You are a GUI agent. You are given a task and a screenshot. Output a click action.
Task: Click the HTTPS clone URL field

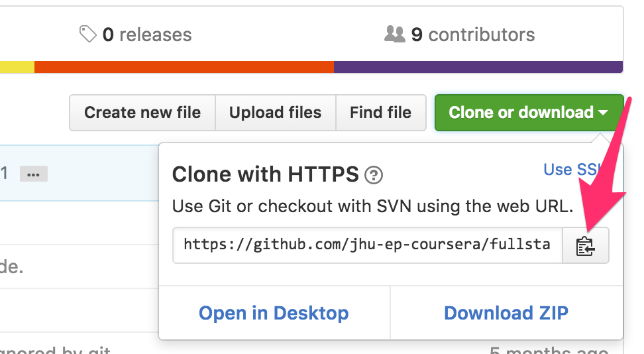[367, 245]
